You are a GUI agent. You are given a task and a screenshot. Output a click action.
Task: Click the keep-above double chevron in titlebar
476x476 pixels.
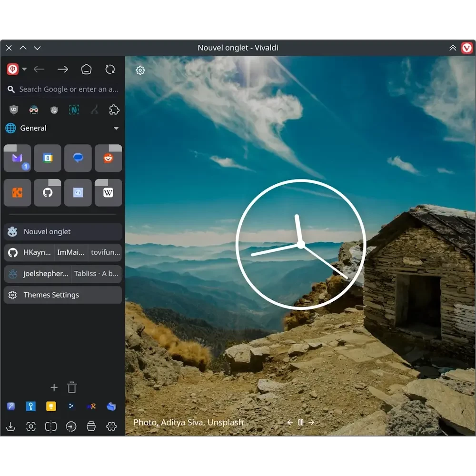tap(453, 48)
